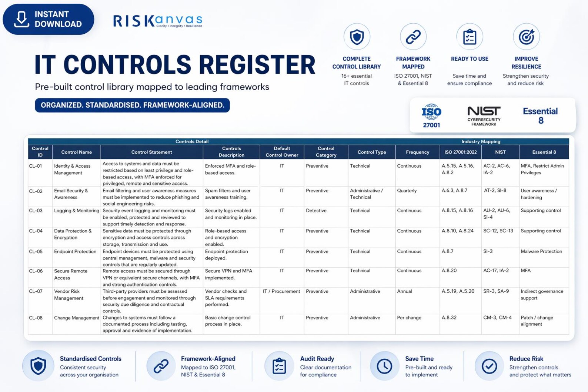Click the Quarterly frequency cell
588x392 pixels.
pyautogui.click(x=417, y=197)
